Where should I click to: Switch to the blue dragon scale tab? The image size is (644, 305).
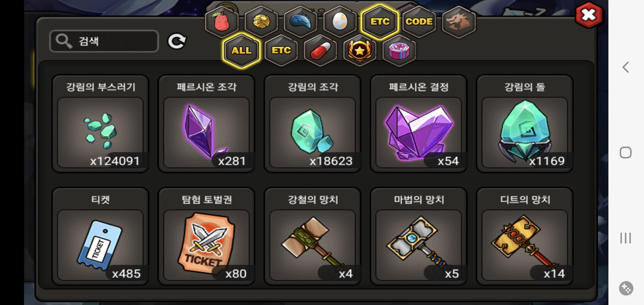pos(301,22)
